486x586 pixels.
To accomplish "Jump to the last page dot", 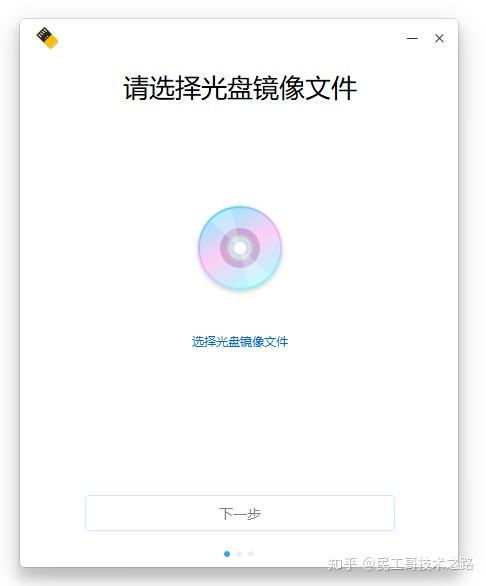I will point(251,553).
